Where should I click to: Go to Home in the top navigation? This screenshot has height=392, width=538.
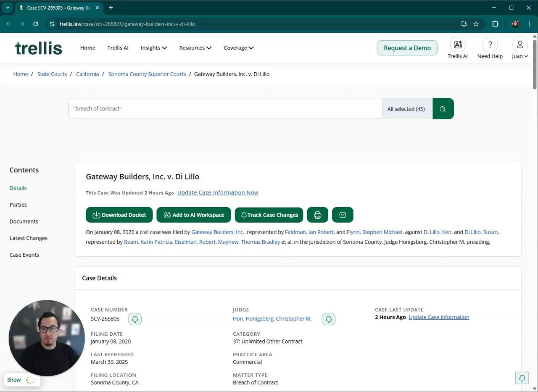tap(88, 48)
